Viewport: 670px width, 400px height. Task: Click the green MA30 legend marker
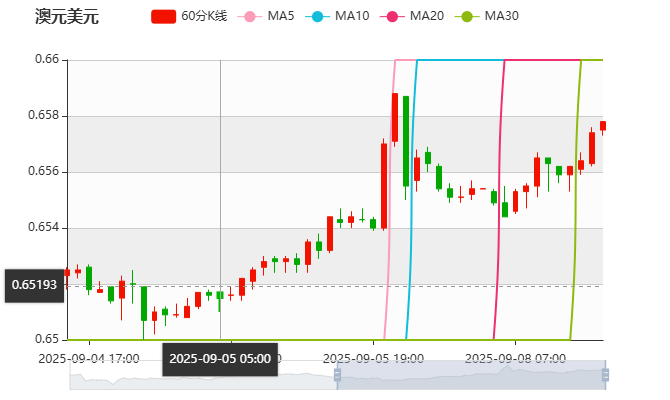[x=467, y=17]
